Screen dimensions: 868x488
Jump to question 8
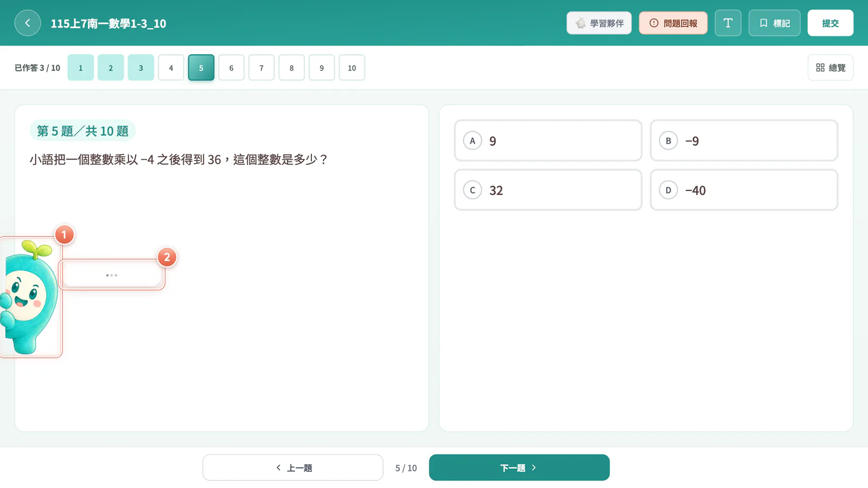(291, 68)
